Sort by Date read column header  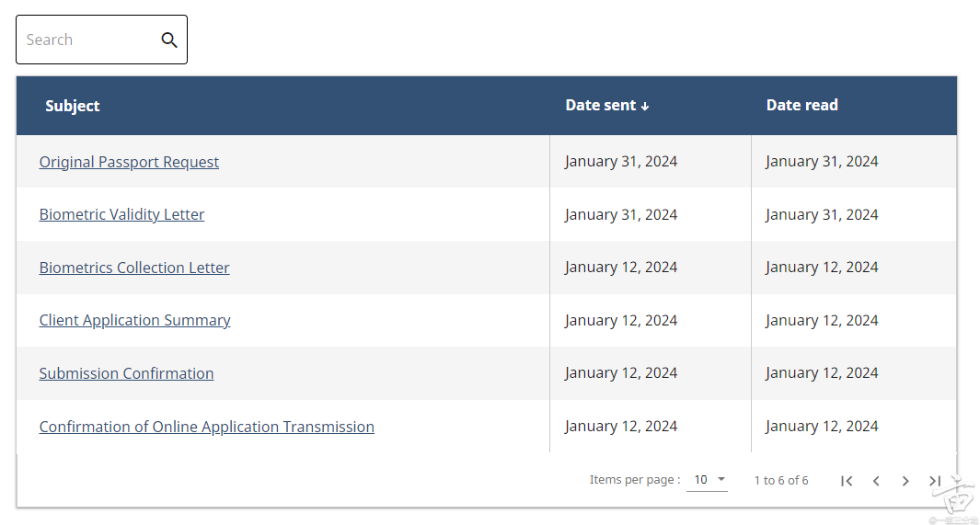click(x=801, y=105)
